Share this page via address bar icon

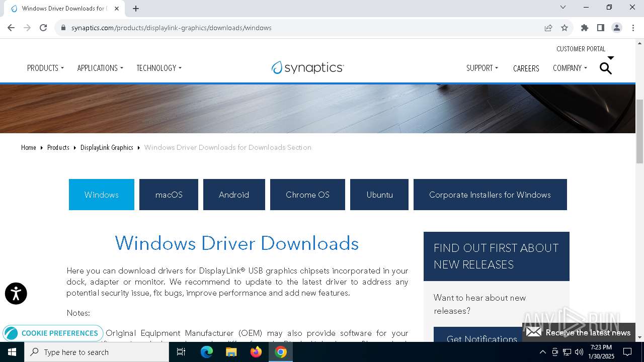click(x=548, y=28)
